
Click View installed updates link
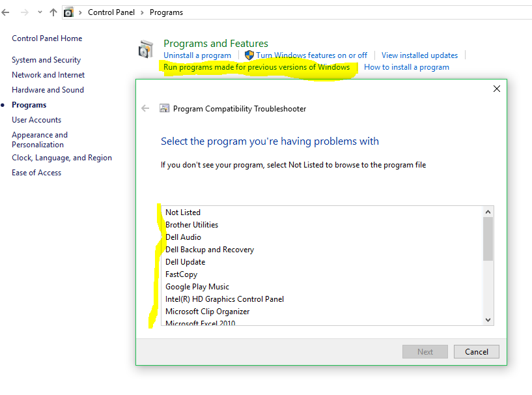[419, 55]
